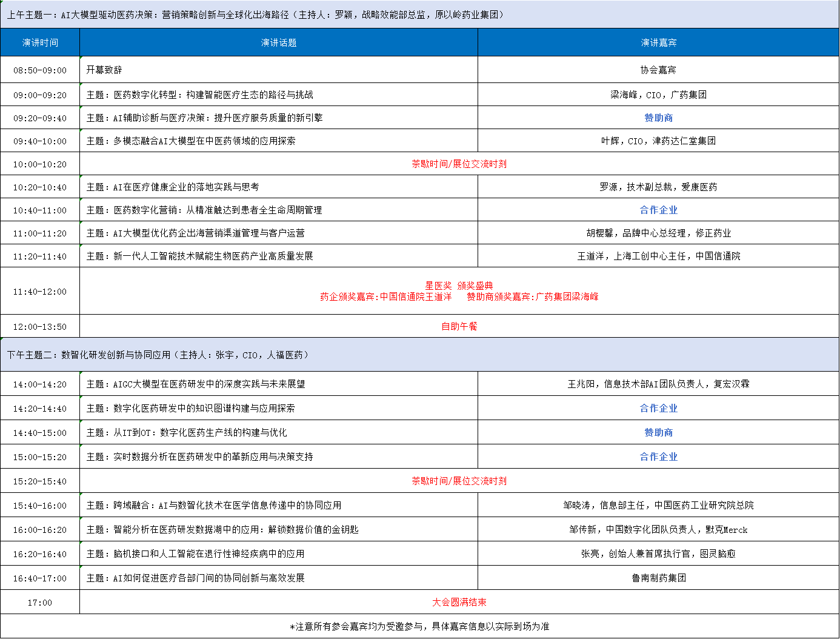Click the 自助午餐 row text

point(459,326)
